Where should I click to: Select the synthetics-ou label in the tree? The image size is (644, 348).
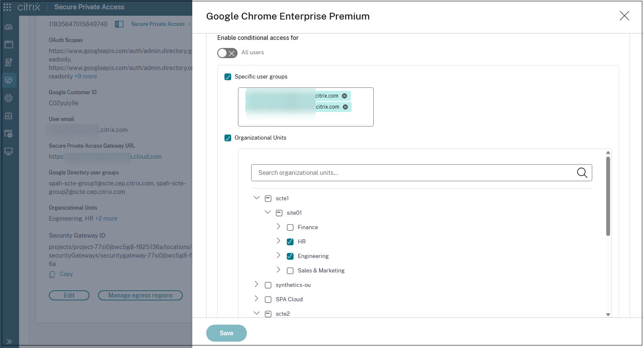(x=293, y=285)
